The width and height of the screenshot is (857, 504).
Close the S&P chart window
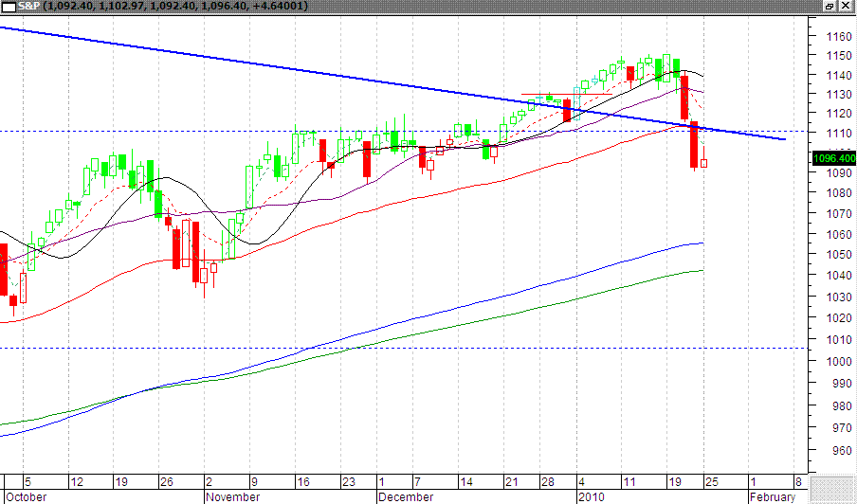click(845, 6)
